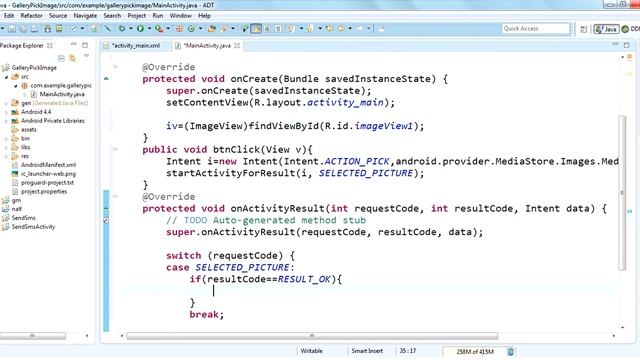Click the Print icon in the toolbar
This screenshot has height=360, width=640.
[x=34, y=29]
